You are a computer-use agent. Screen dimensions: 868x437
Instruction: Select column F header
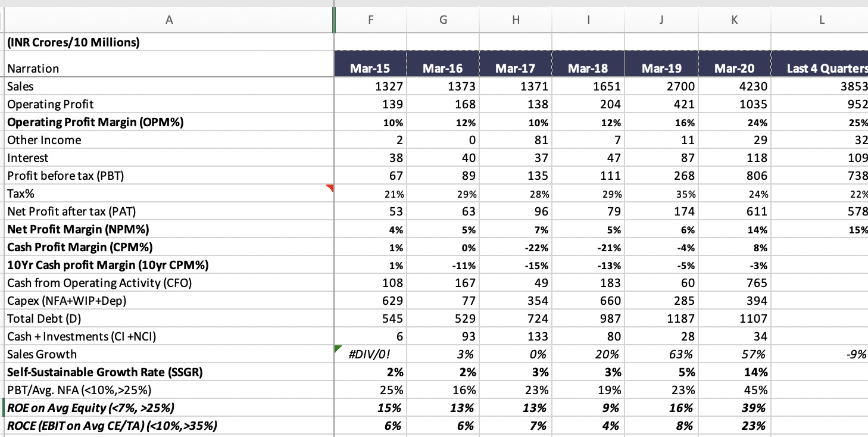pos(371,20)
